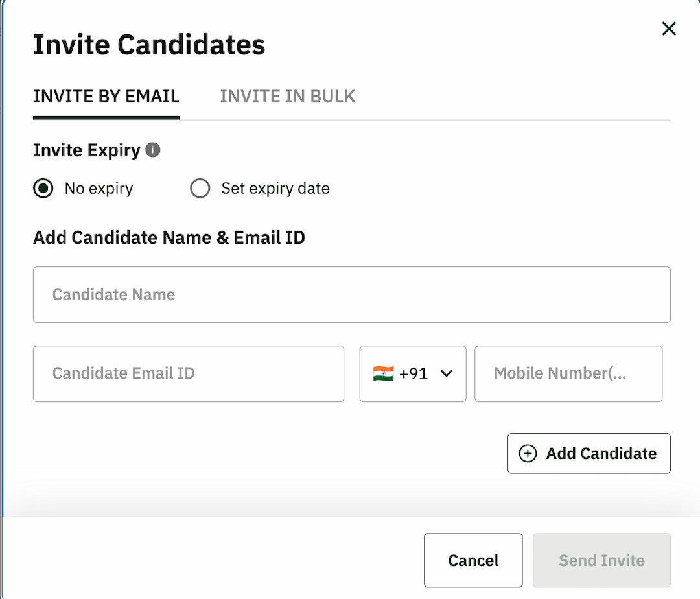Choose the Set expiry date radio button
This screenshot has height=599, width=700.
(200, 189)
